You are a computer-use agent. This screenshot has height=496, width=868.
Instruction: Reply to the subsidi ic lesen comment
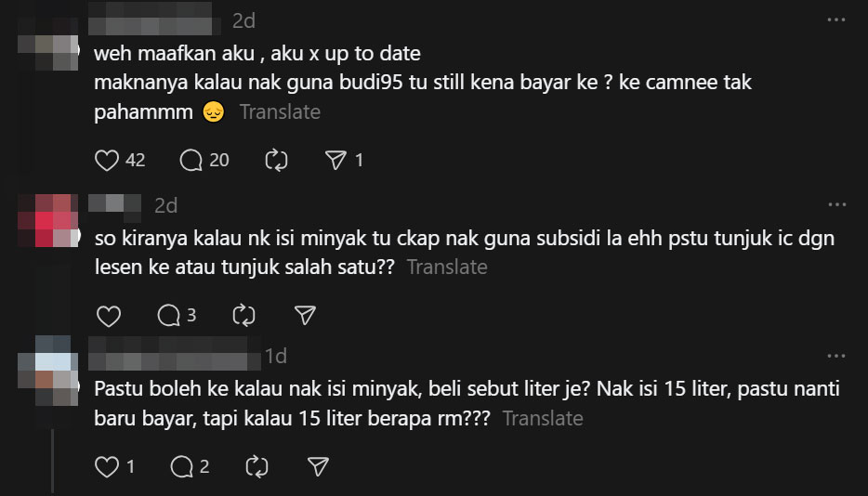(169, 316)
